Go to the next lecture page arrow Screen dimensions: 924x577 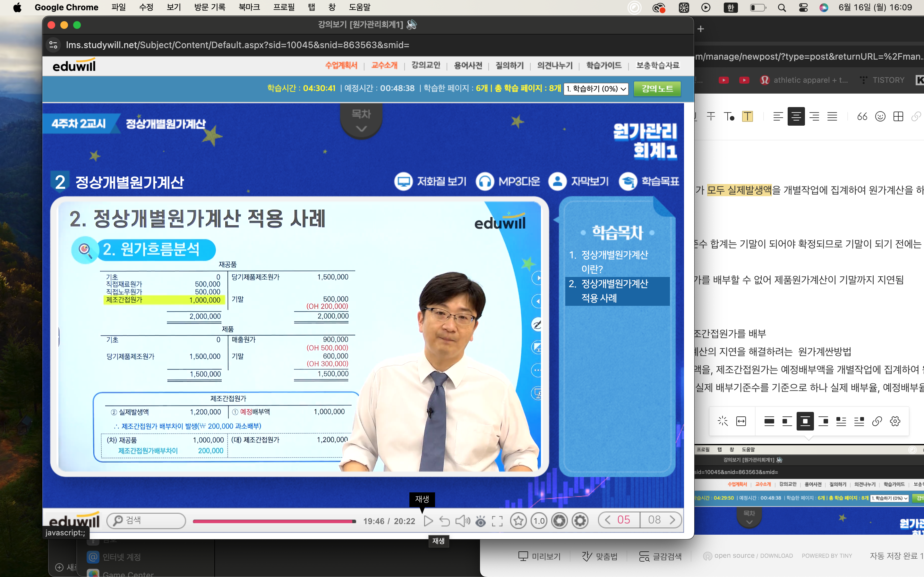[x=672, y=520]
